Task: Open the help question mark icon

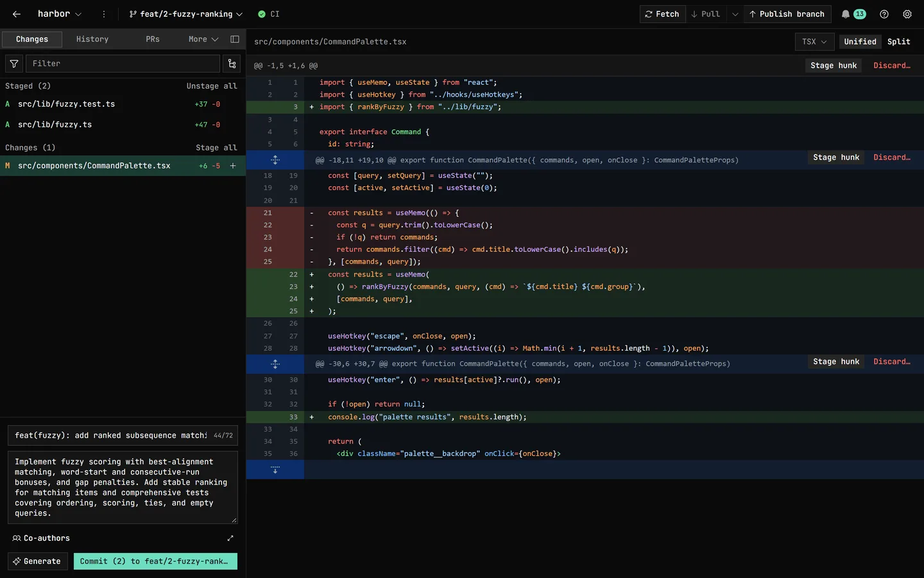Action: coord(884,14)
